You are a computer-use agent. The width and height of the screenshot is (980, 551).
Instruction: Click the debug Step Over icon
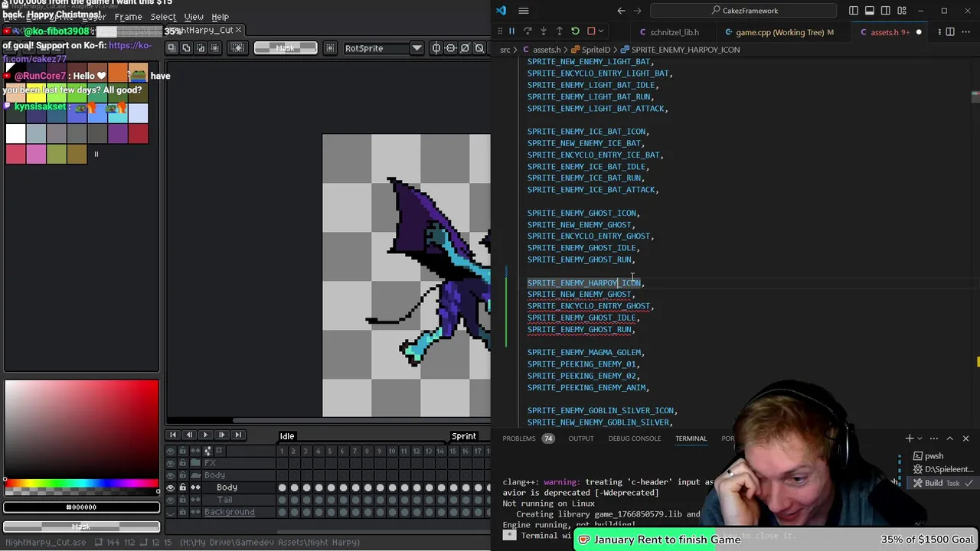pos(528,31)
